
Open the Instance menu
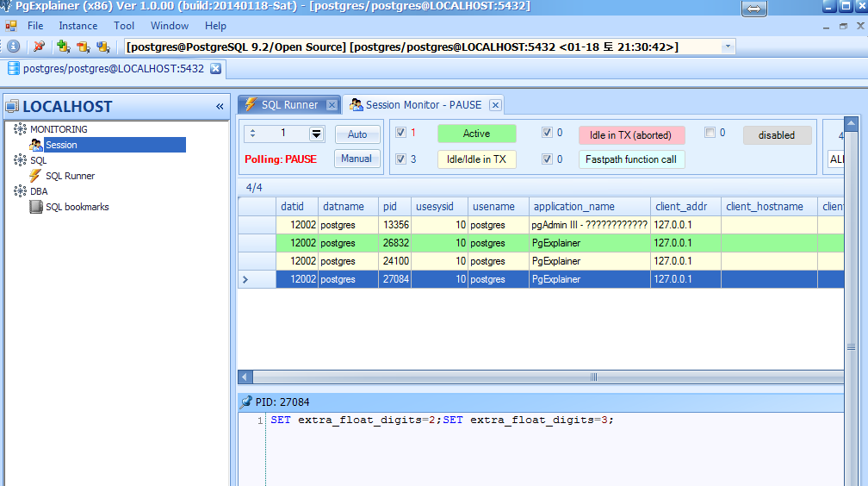tap(78, 26)
